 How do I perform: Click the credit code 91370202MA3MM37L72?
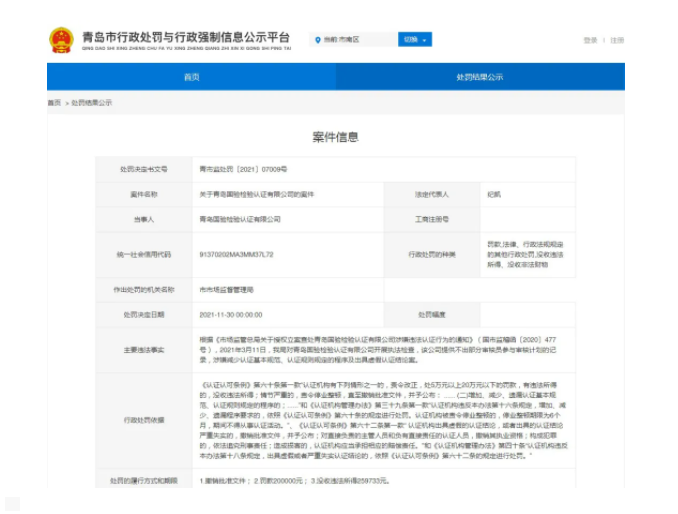(236, 254)
